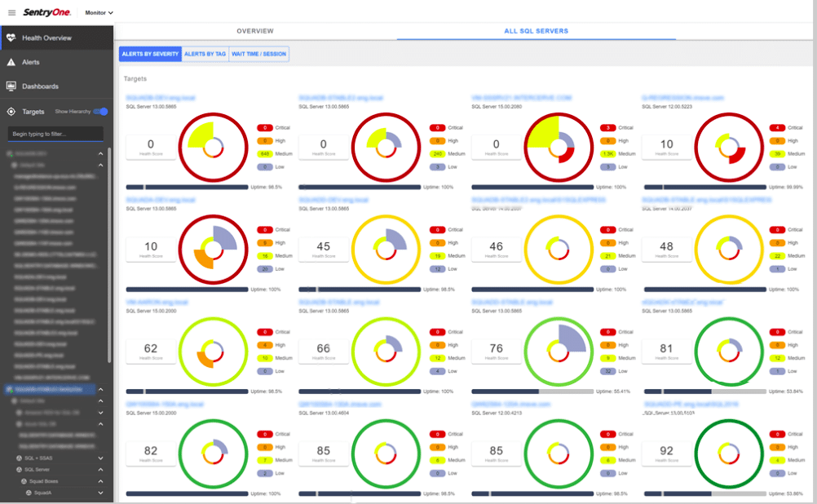Click the Medium badge showing 22
This screenshot has width=817, height=504.
(x=777, y=256)
